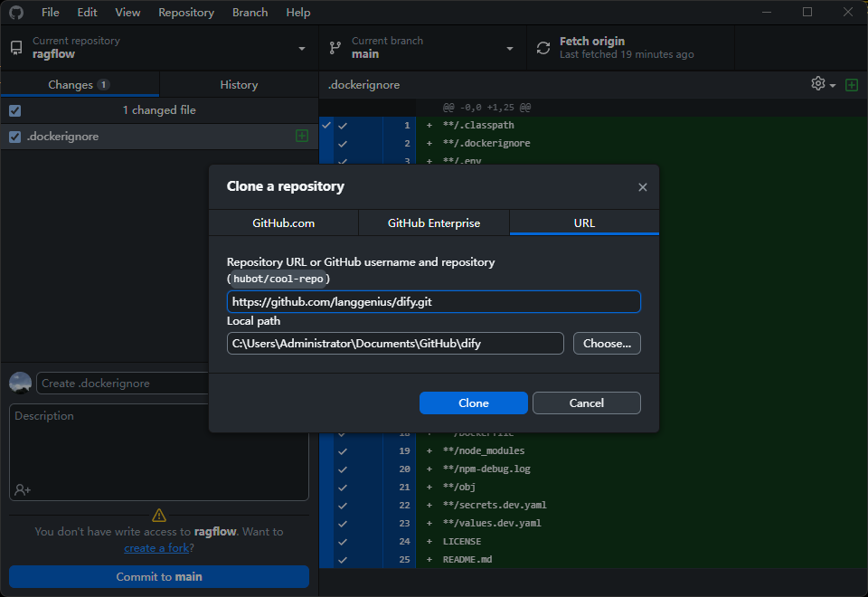
Task: Click the **/secrets.dev.yaml diff line
Action: click(495, 505)
